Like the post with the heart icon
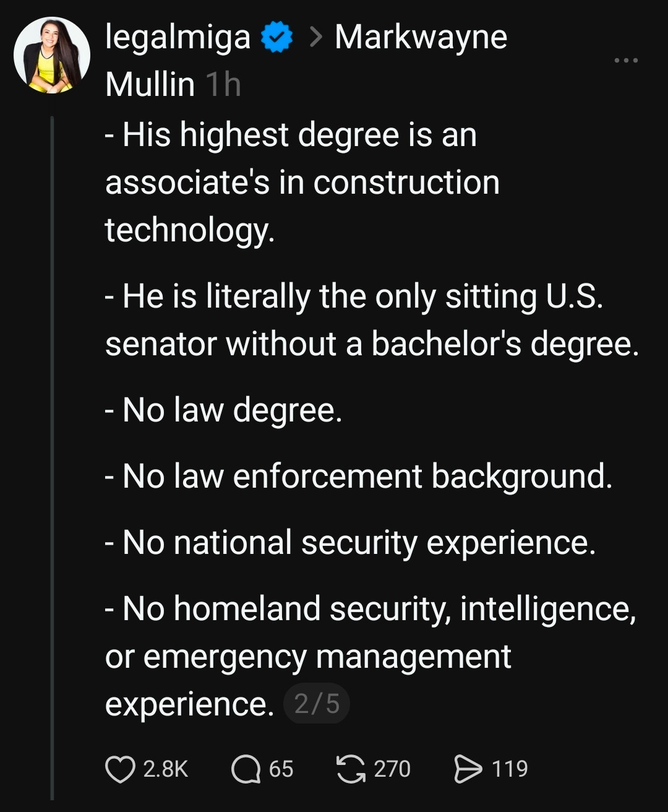The width and height of the screenshot is (668, 812). (x=120, y=769)
